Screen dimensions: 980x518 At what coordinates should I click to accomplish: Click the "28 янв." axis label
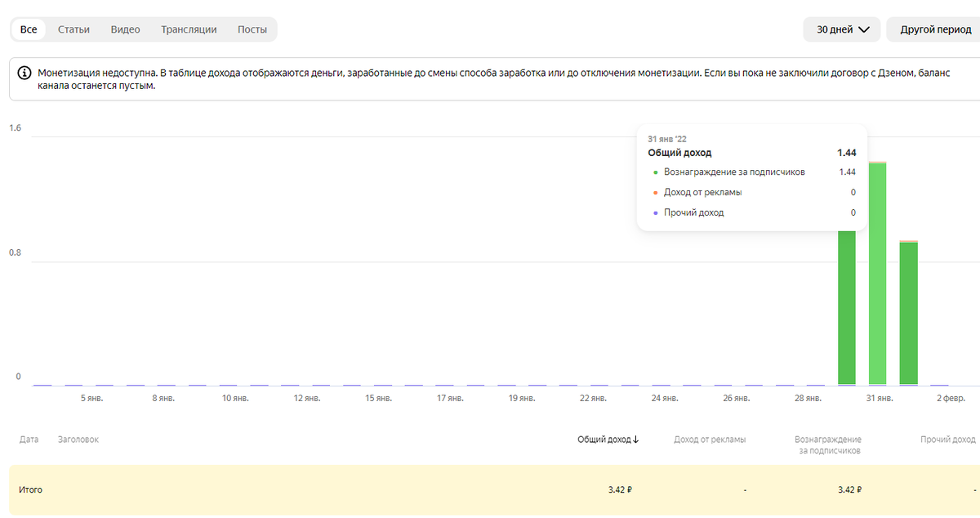(808, 398)
